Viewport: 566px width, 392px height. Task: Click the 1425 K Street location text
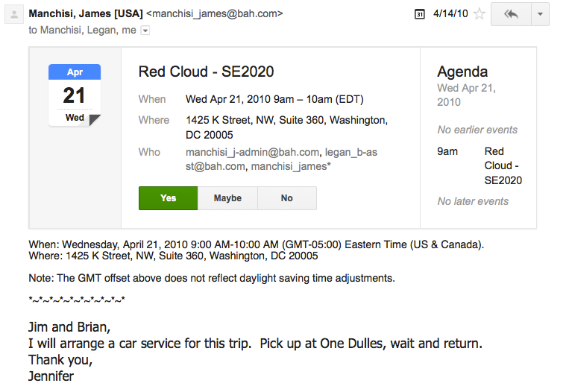pos(286,127)
